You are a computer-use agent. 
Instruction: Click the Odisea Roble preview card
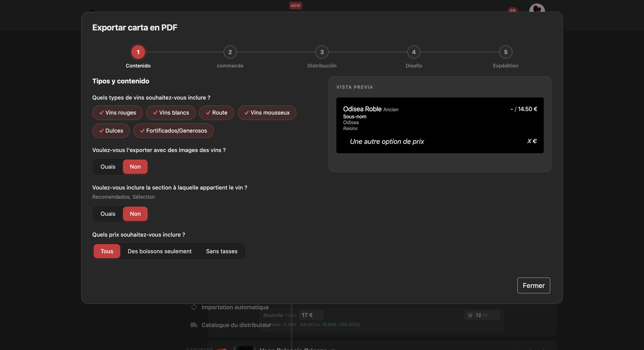pos(440,125)
